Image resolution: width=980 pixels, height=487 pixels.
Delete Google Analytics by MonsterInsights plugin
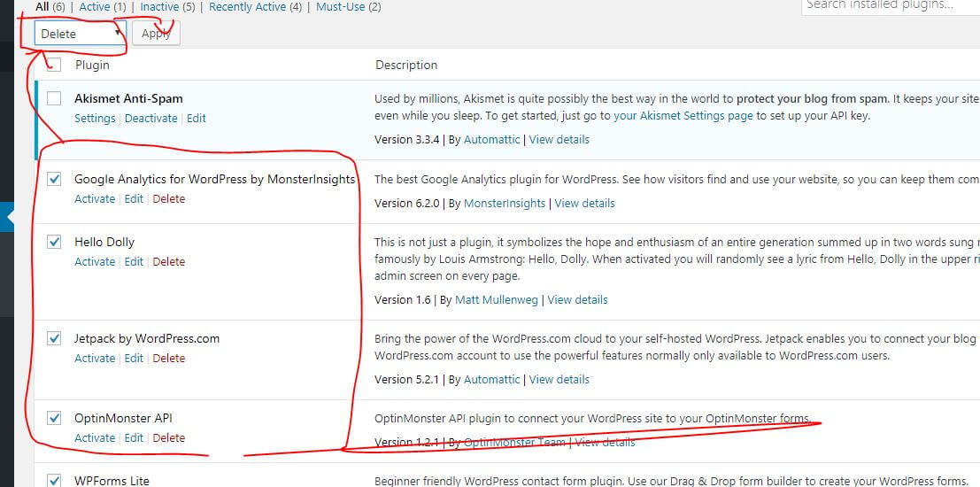[x=169, y=199]
